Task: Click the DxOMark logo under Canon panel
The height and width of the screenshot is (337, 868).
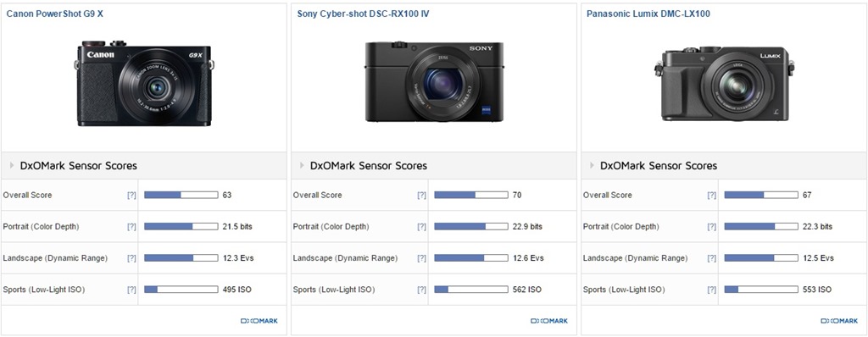Action: (x=259, y=321)
